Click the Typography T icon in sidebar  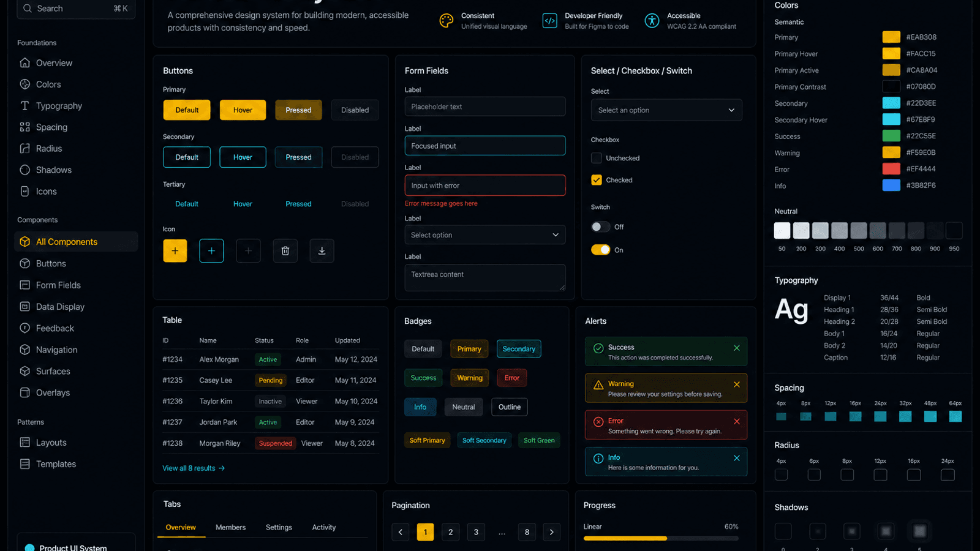pyautogui.click(x=24, y=105)
